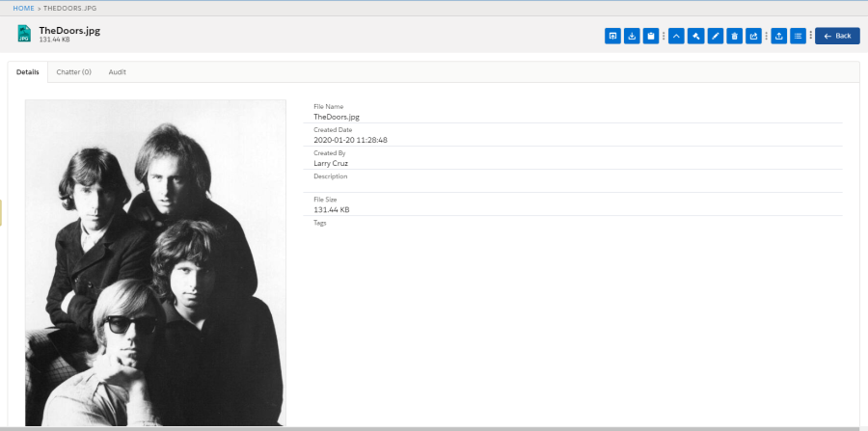Edit the file using the pencil icon
The height and width of the screenshot is (431, 868).
pos(715,36)
